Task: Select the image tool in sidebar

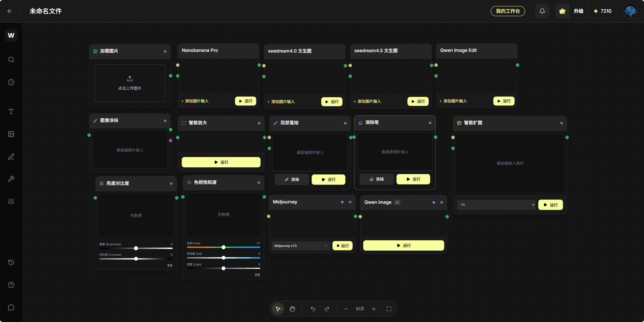Action: click(x=11, y=134)
